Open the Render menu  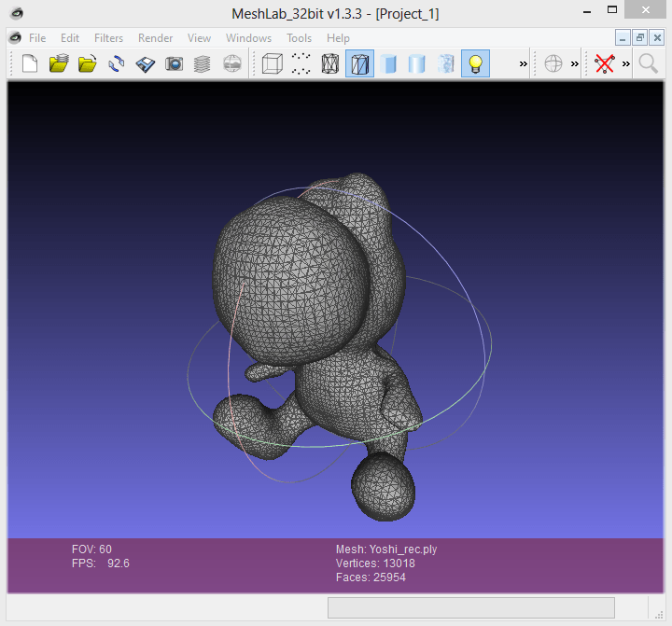pyautogui.click(x=155, y=38)
